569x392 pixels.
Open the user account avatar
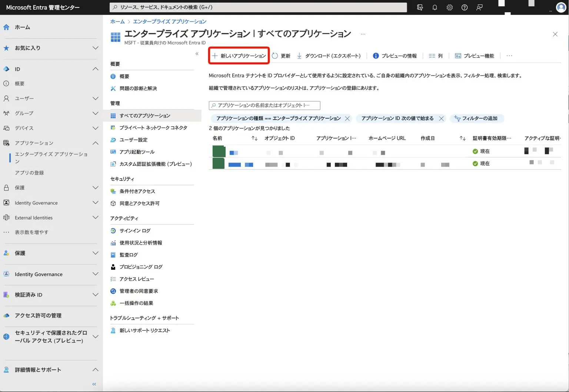(x=561, y=7)
